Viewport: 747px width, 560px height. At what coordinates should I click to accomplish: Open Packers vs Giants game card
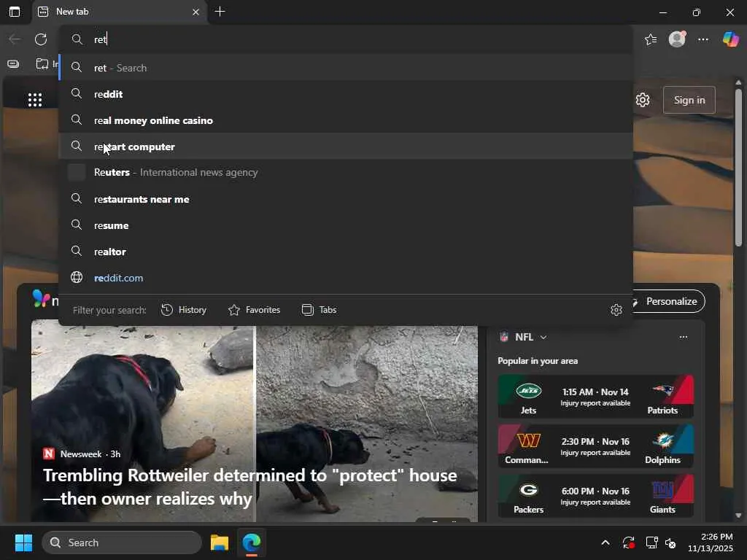(x=595, y=495)
